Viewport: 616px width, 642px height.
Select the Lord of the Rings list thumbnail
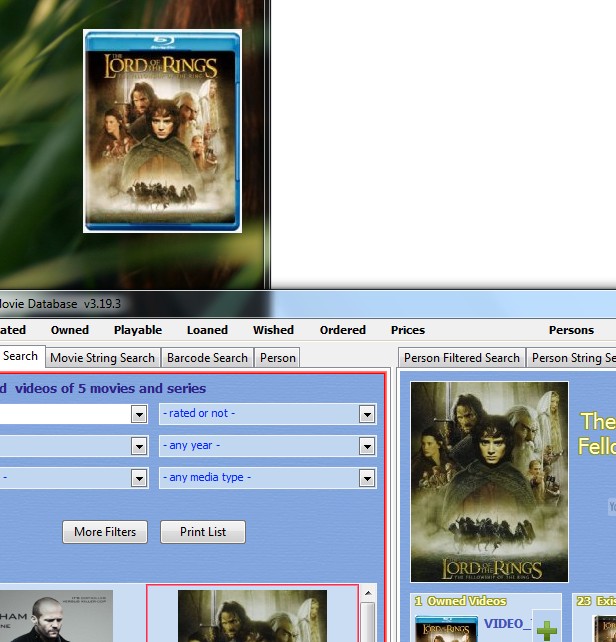pos(252,616)
